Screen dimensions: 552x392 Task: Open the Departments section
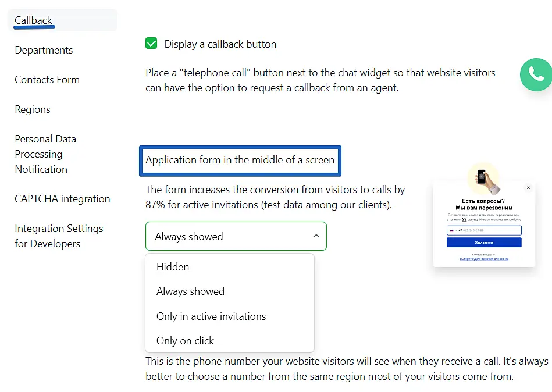pos(43,50)
